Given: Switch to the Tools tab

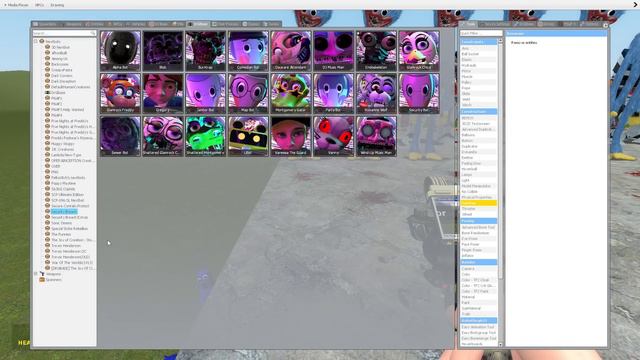Looking at the screenshot, I should [x=468, y=24].
